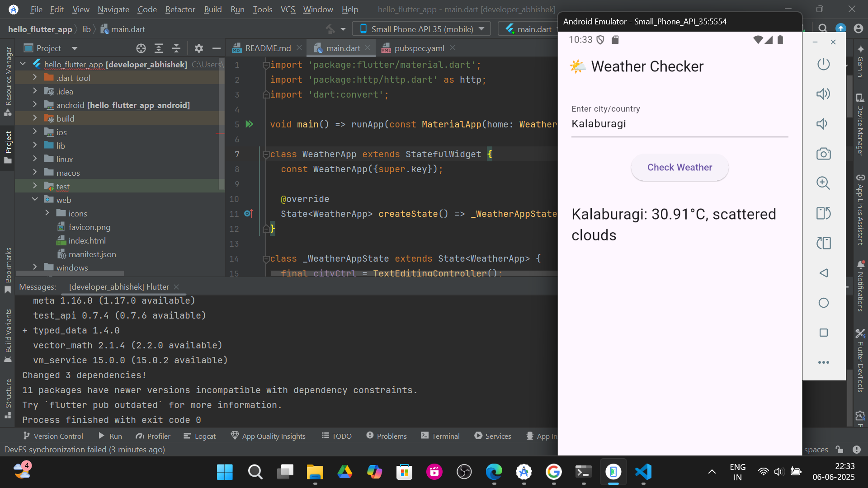Expand the lib folder in tree
The height and width of the screenshot is (488, 868).
(35, 145)
